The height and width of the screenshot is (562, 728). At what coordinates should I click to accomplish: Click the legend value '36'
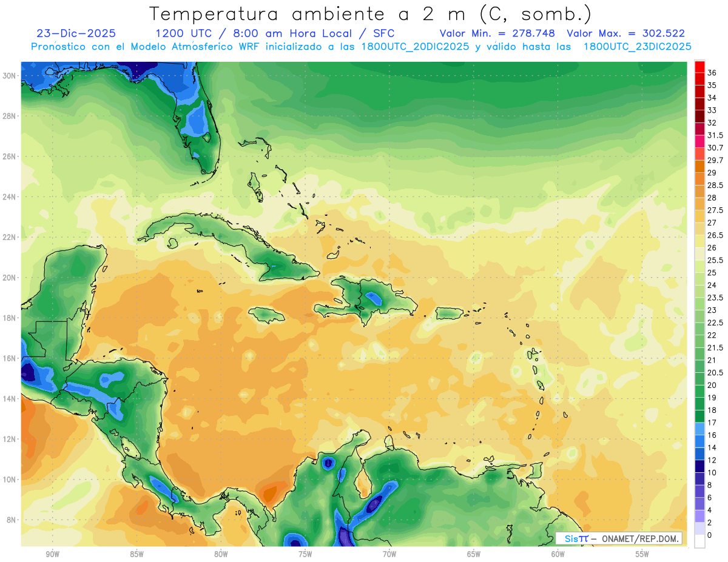click(712, 73)
